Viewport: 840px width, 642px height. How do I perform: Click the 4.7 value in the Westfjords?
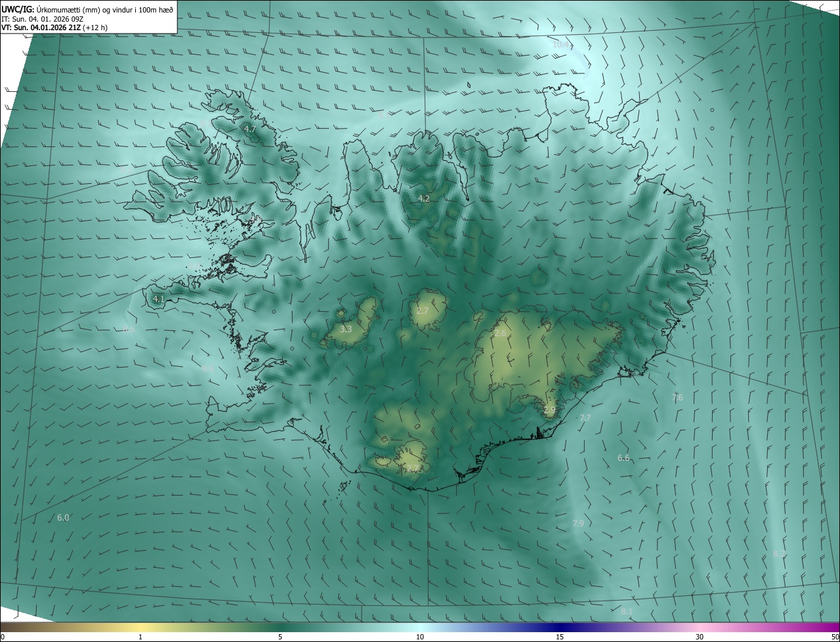250,129
